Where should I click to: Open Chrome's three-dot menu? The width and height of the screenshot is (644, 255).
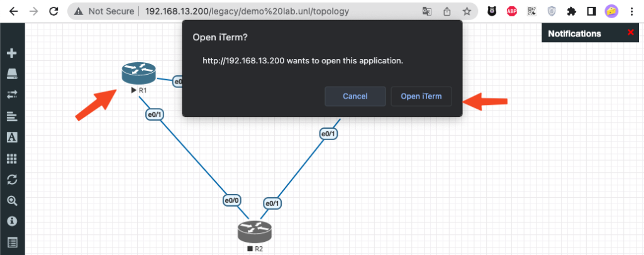(x=632, y=11)
